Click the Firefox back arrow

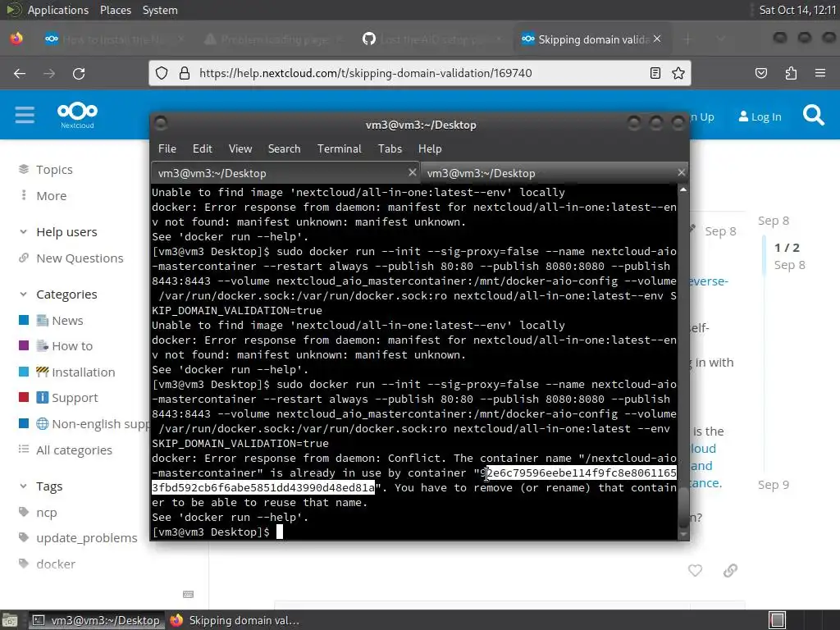tap(20, 73)
